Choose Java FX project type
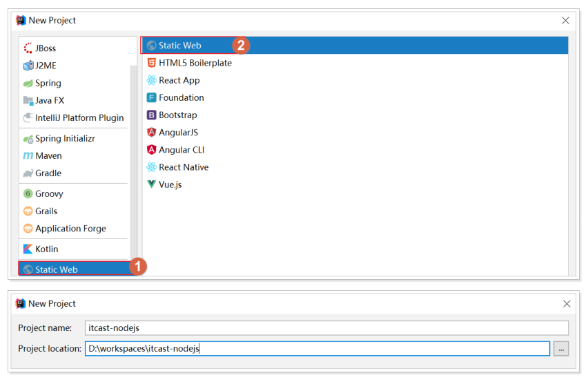 pyautogui.click(x=75, y=100)
